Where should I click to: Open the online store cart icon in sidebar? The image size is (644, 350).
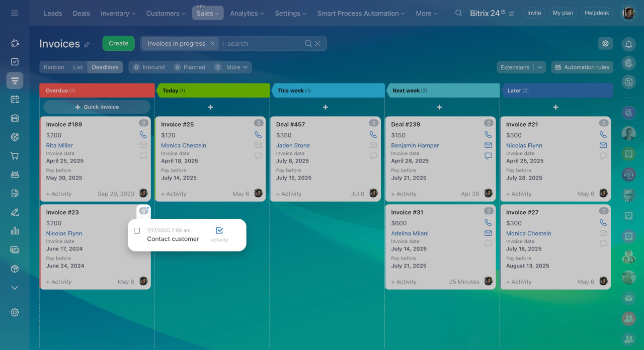pyautogui.click(x=15, y=156)
